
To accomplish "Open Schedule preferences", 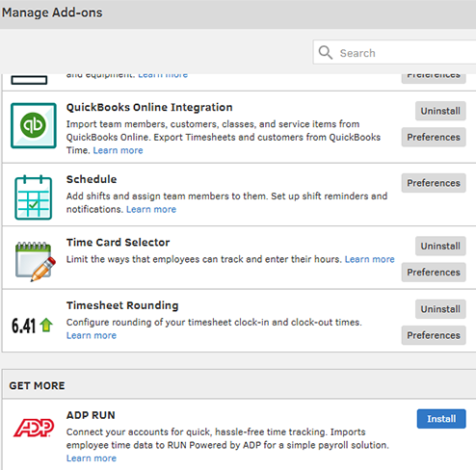I will (434, 183).
